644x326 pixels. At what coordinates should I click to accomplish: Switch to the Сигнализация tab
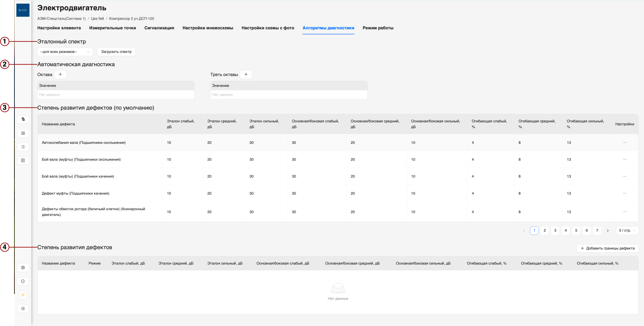[x=159, y=28]
